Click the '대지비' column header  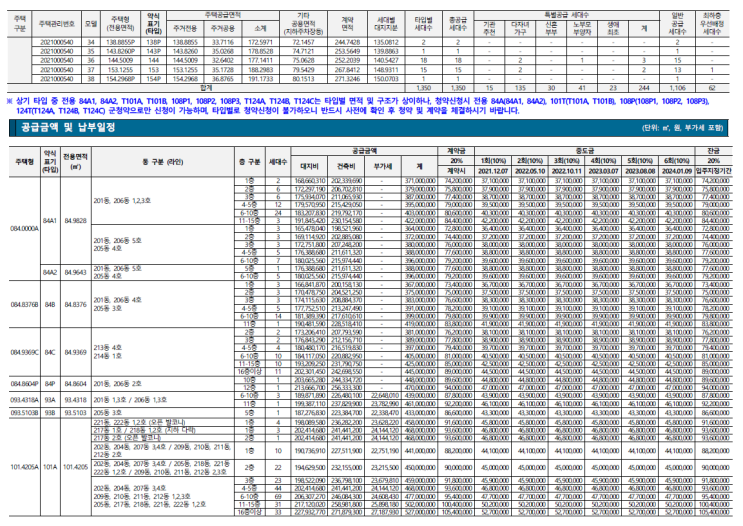pyautogui.click(x=309, y=166)
